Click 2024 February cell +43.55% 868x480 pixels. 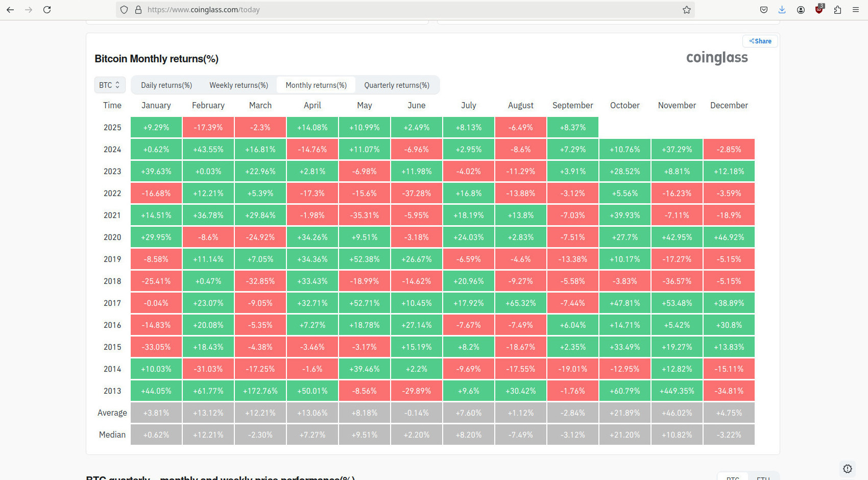coord(208,150)
